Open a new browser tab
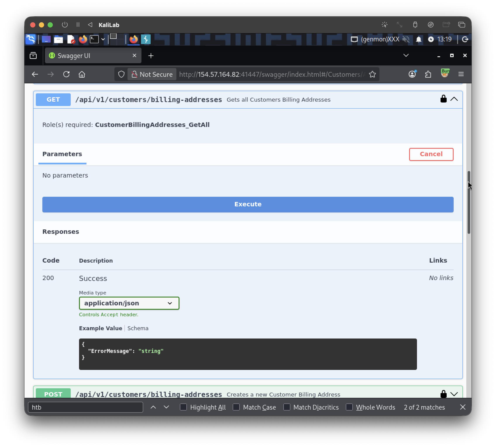496x448 pixels. pyautogui.click(x=151, y=56)
